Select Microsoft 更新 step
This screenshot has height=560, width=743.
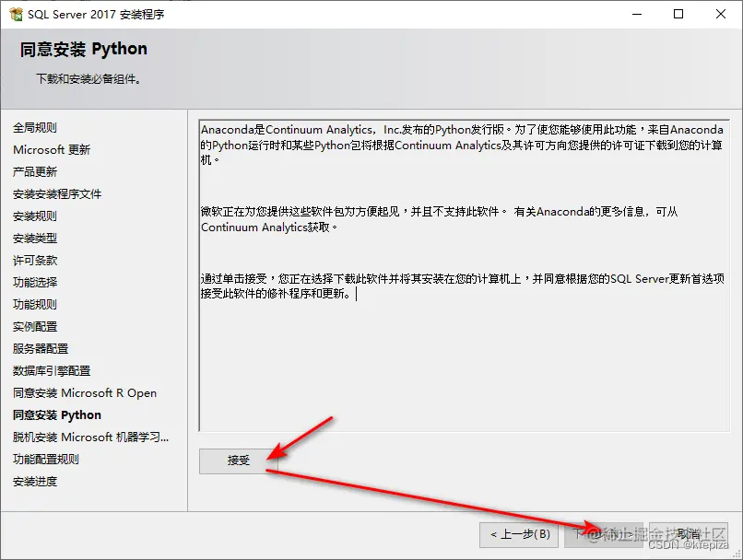52,149
